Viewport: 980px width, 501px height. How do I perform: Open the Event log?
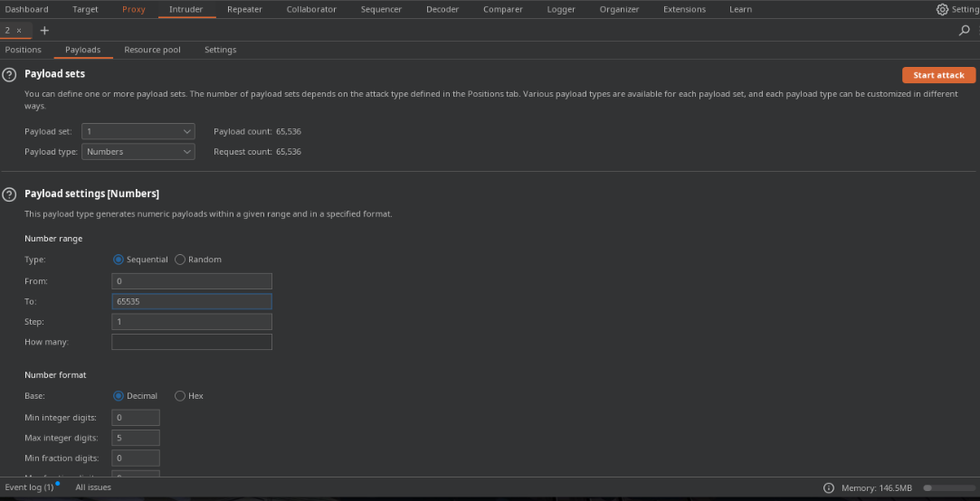(29, 487)
